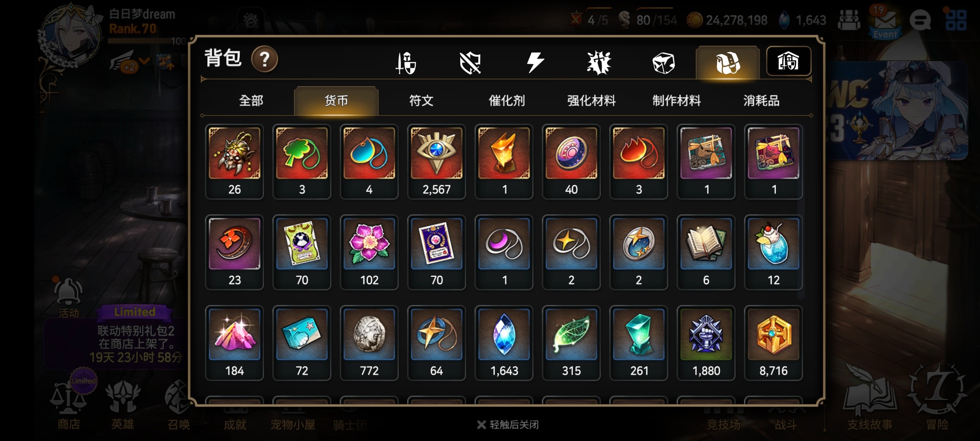Image resolution: width=980 pixels, height=441 pixels.
Task: Select the dice cube category icon
Action: 663,63
